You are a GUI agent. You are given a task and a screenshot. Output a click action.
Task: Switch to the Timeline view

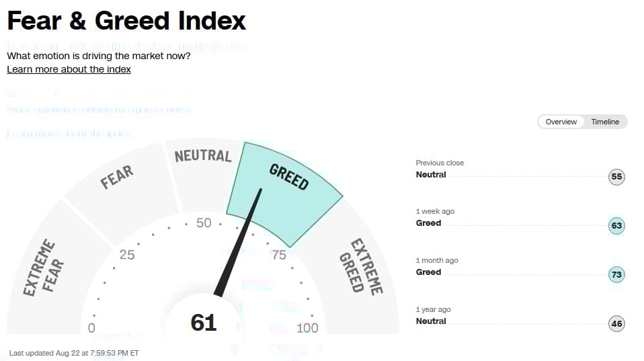[605, 122]
